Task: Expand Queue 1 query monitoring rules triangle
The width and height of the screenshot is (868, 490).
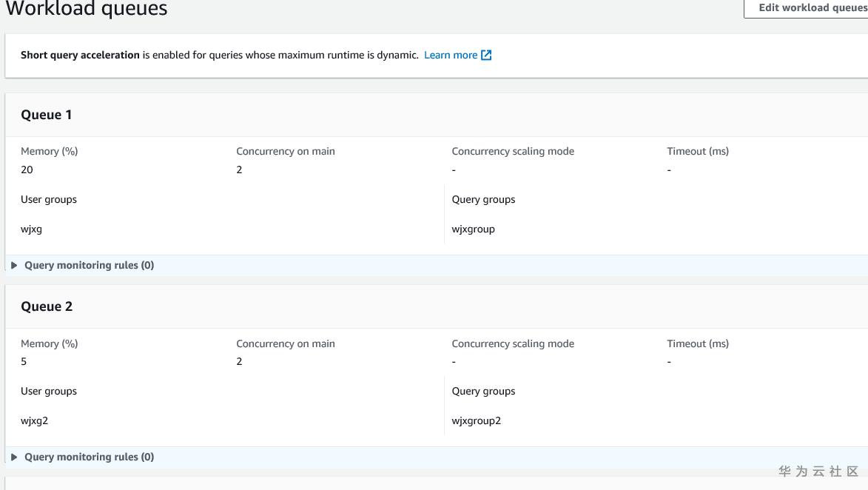Action: (14, 265)
